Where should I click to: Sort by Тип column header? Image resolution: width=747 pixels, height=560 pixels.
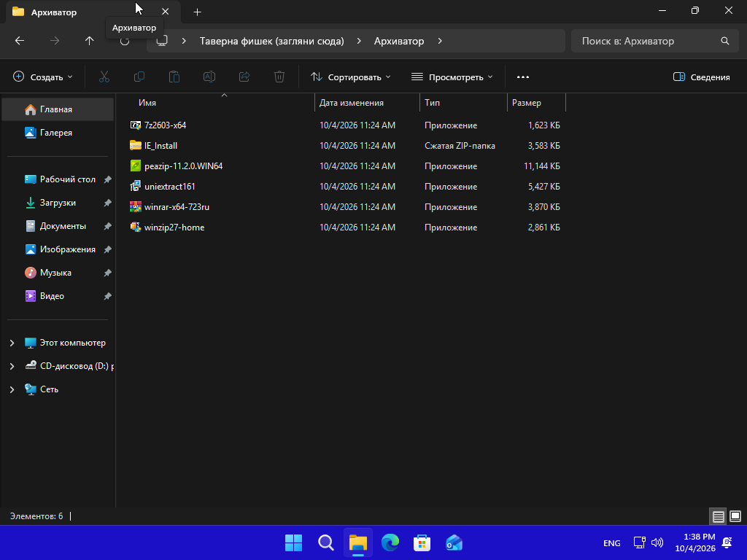tap(432, 103)
